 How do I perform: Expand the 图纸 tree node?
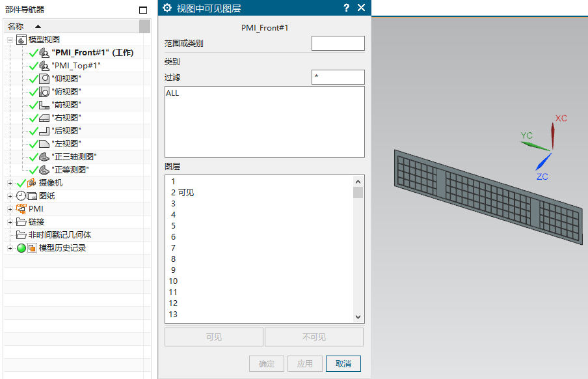[x=10, y=196]
